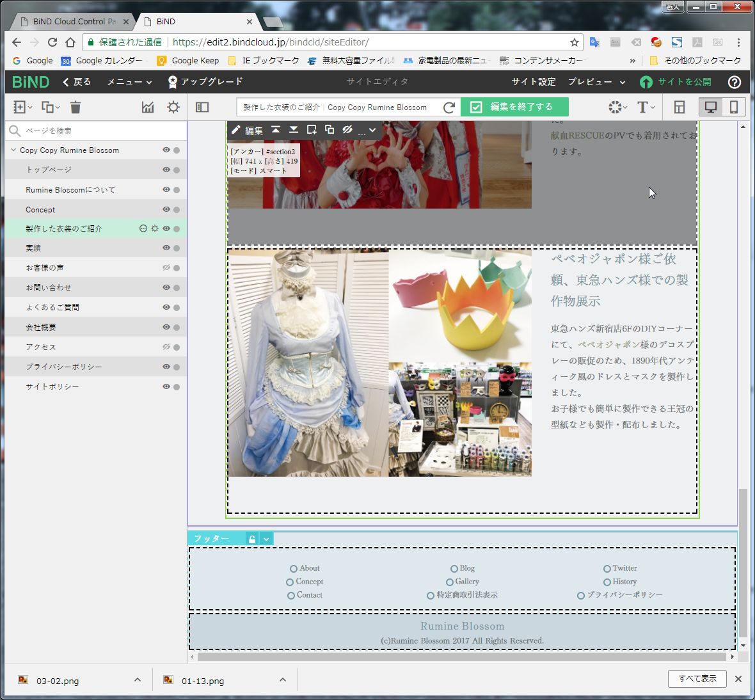Open サイト設定 in the top bar

(534, 82)
